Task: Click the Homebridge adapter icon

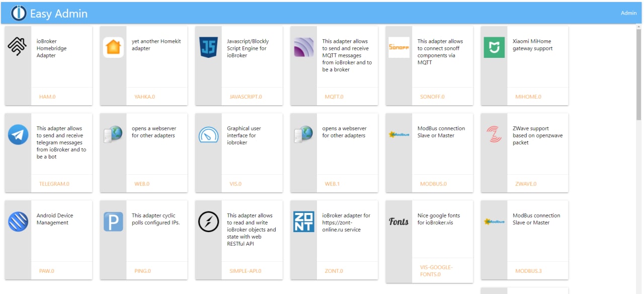Action: click(x=18, y=47)
